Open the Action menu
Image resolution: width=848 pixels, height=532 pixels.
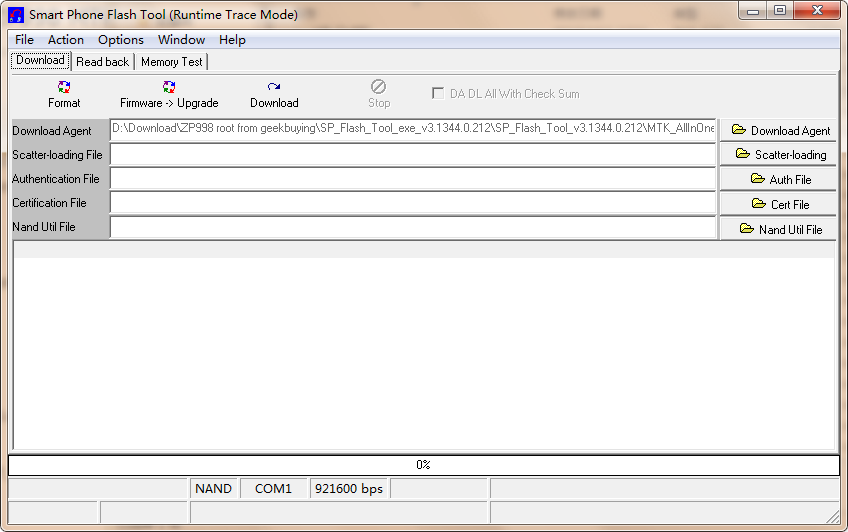click(66, 39)
